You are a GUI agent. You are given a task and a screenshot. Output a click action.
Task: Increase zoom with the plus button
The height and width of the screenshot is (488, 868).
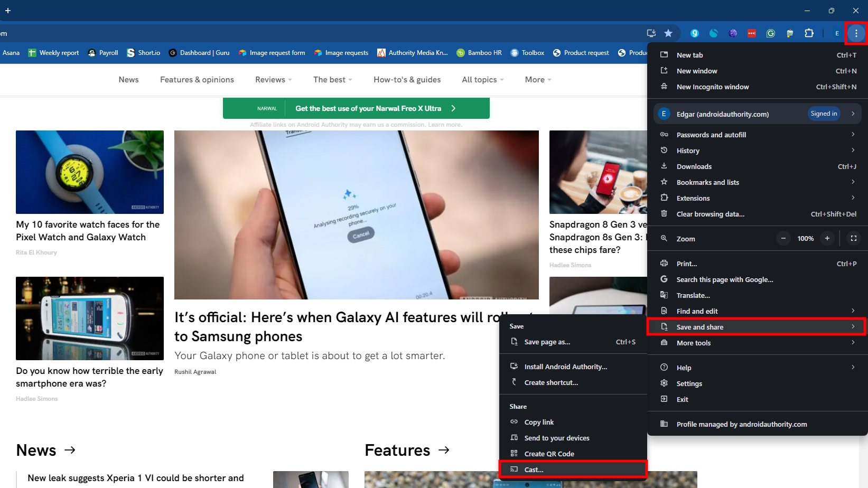pyautogui.click(x=827, y=238)
